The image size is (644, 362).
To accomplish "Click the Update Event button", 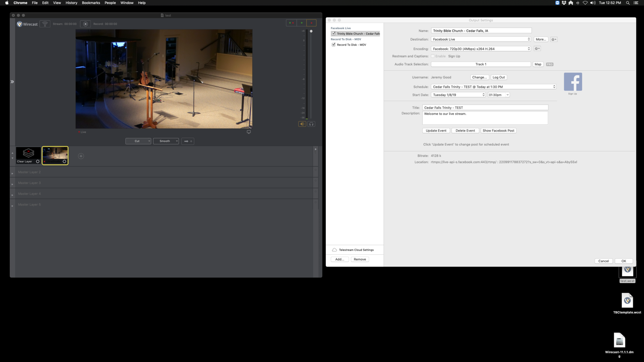I will pos(436,131).
